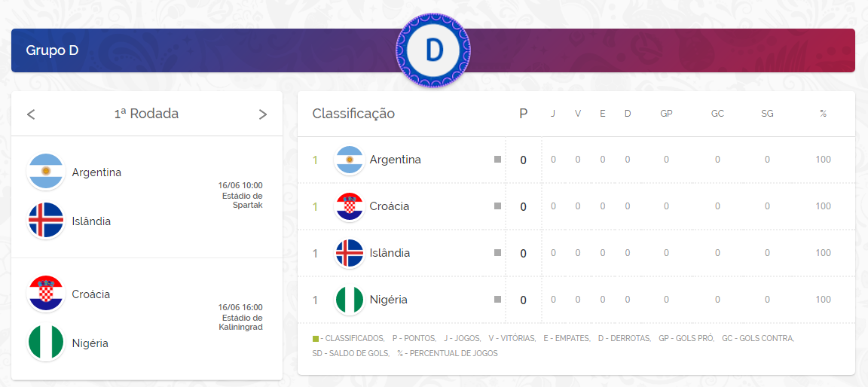Screen dimensions: 868x387
Task: Click Nigéria flag in the standings table
Action: (x=349, y=300)
